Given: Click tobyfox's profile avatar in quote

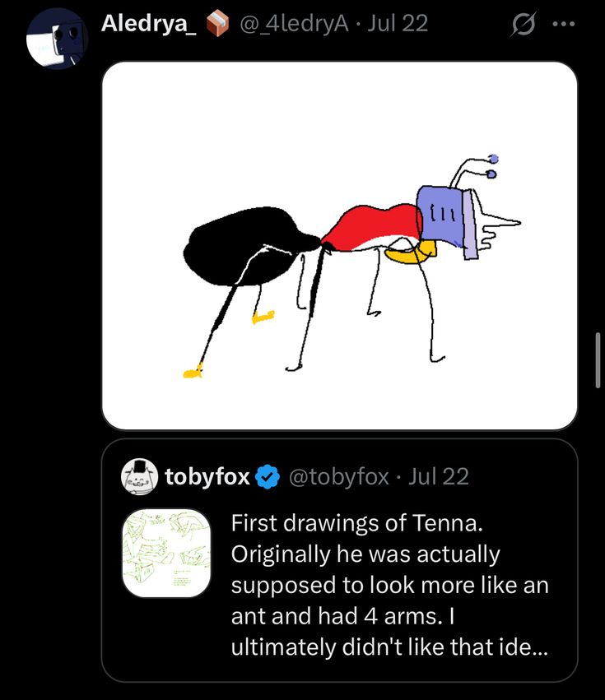Looking at the screenshot, I should (140, 477).
